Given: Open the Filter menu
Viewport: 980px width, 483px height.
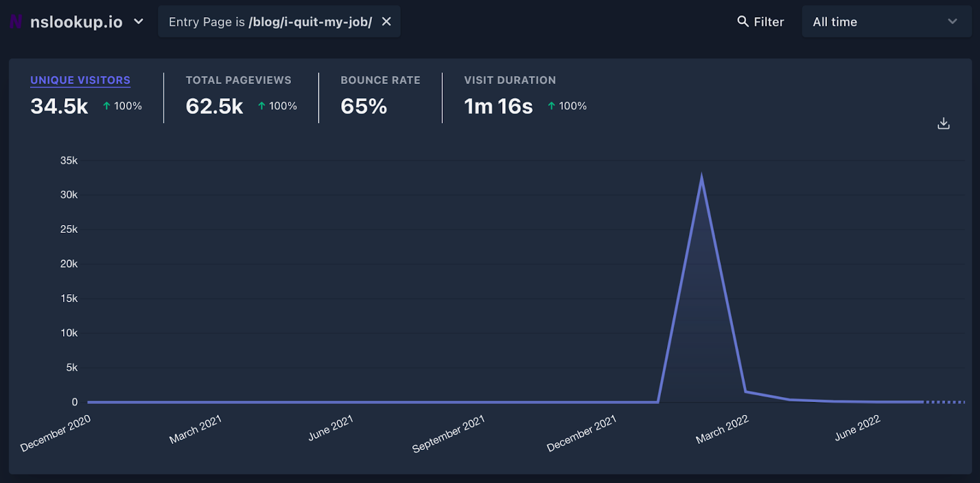Looking at the screenshot, I should (760, 21).
